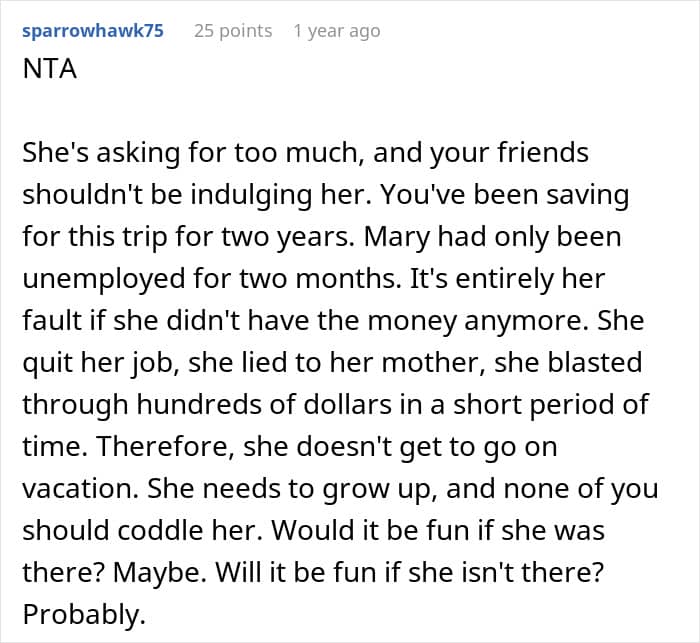
Task: Click the 1 year ago timestamp
Action: pos(337,31)
